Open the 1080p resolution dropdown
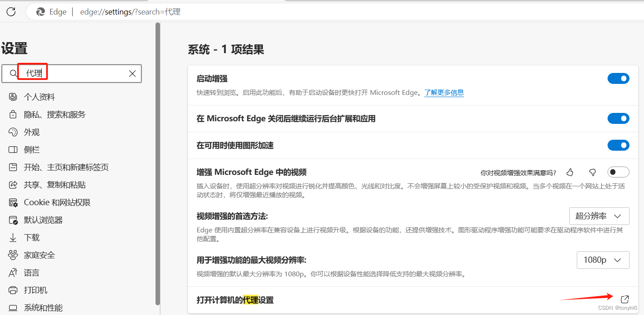 coord(603,260)
